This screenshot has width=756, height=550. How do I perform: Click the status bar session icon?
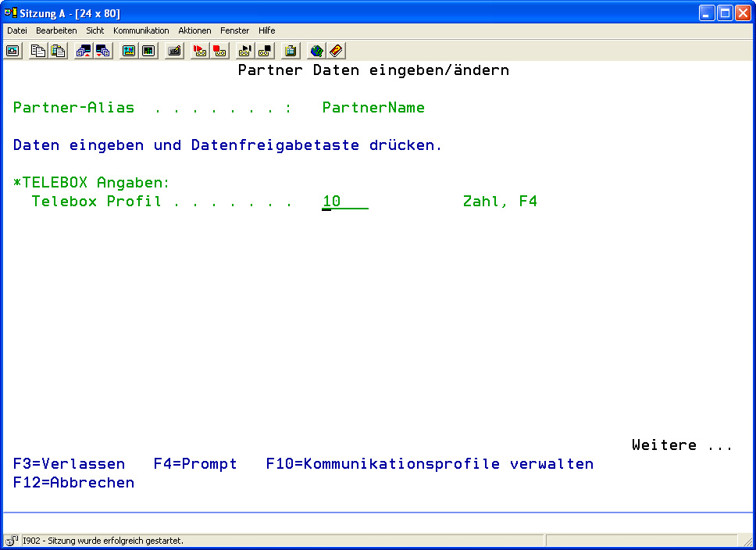pyautogui.click(x=12, y=541)
